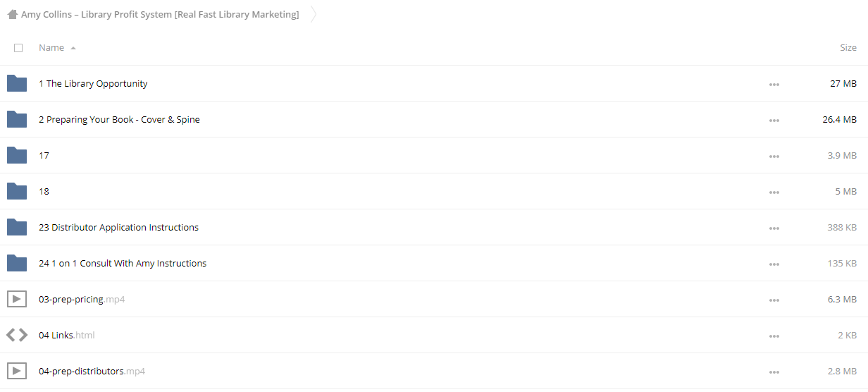Open more options for 03-prep-pricing.mp4
868x392 pixels.
click(774, 300)
